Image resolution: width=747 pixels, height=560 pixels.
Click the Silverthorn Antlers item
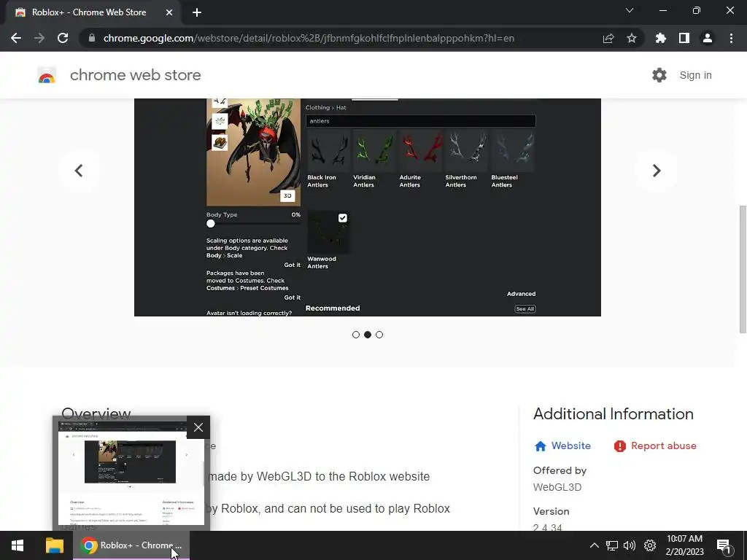pyautogui.click(x=467, y=159)
